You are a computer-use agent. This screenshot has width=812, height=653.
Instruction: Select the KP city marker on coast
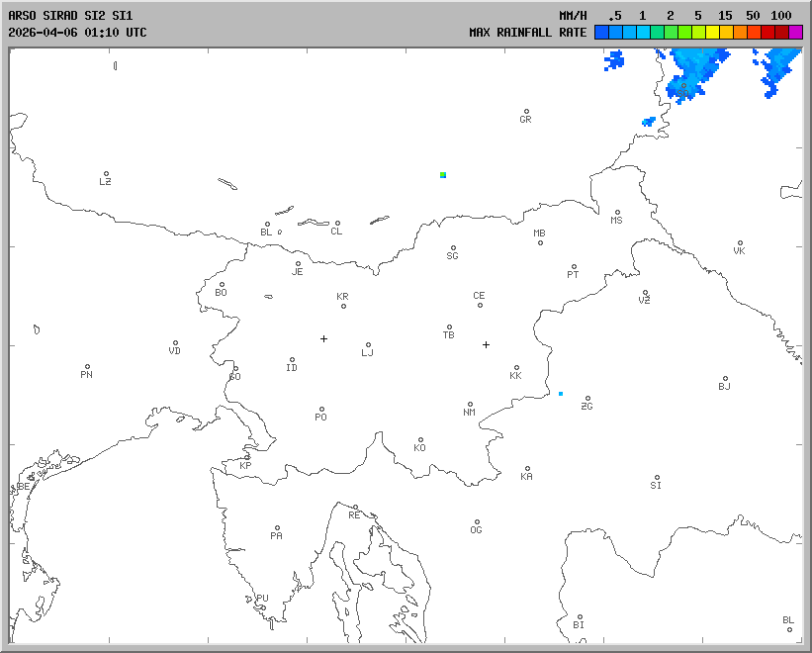(x=247, y=457)
